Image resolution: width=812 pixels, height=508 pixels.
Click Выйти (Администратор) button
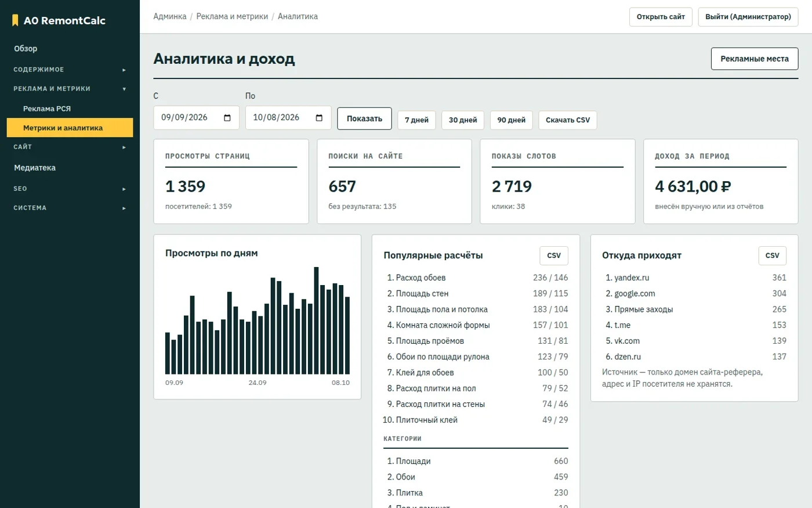click(x=748, y=17)
